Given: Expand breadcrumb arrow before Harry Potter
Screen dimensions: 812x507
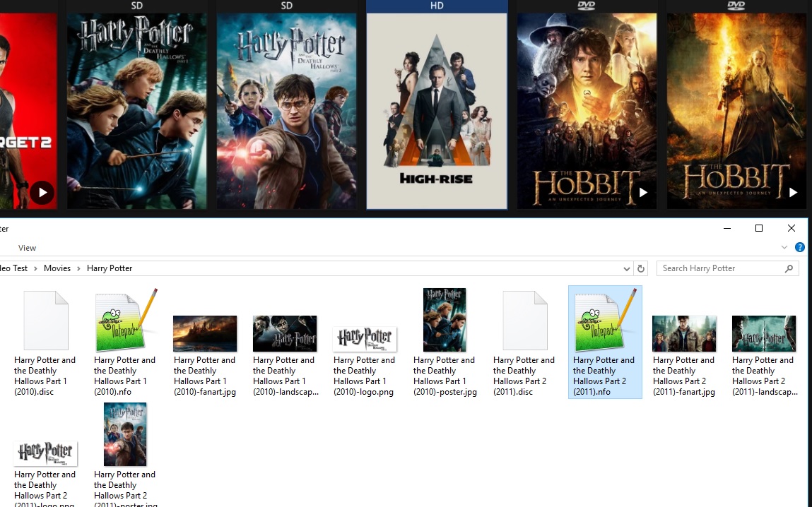Looking at the screenshot, I should pos(78,268).
